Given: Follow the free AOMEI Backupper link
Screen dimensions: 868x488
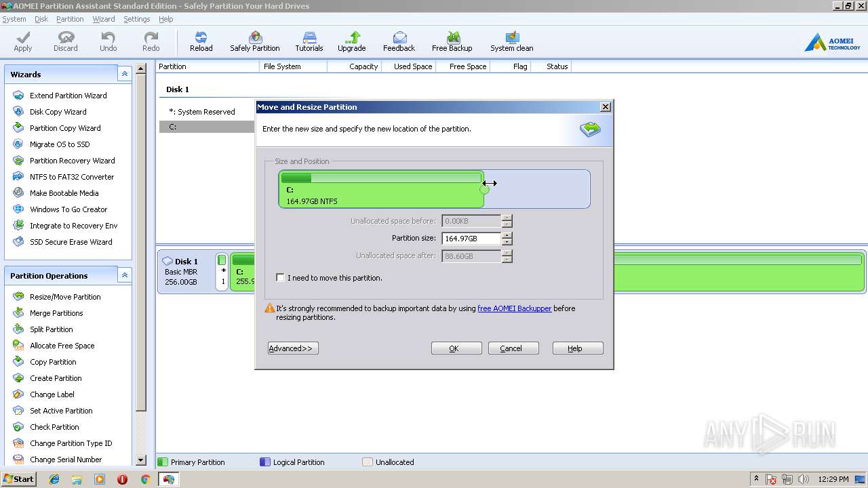Looking at the screenshot, I should coord(515,308).
